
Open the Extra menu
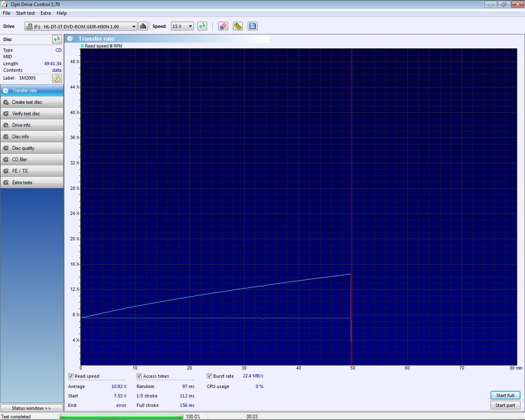click(x=46, y=13)
